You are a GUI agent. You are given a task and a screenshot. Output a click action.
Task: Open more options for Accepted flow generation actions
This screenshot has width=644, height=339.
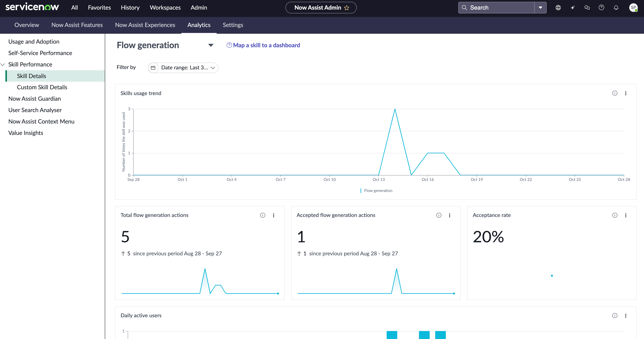(x=450, y=215)
